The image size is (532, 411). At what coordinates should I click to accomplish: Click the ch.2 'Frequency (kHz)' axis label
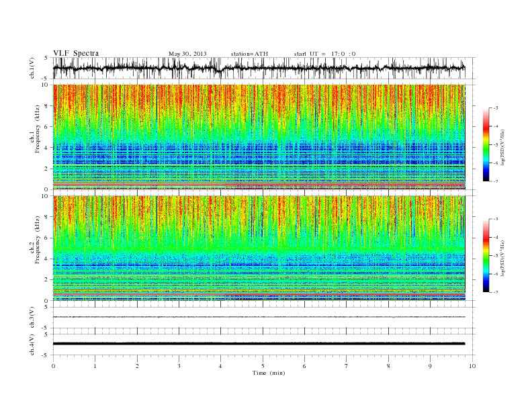pos(38,240)
